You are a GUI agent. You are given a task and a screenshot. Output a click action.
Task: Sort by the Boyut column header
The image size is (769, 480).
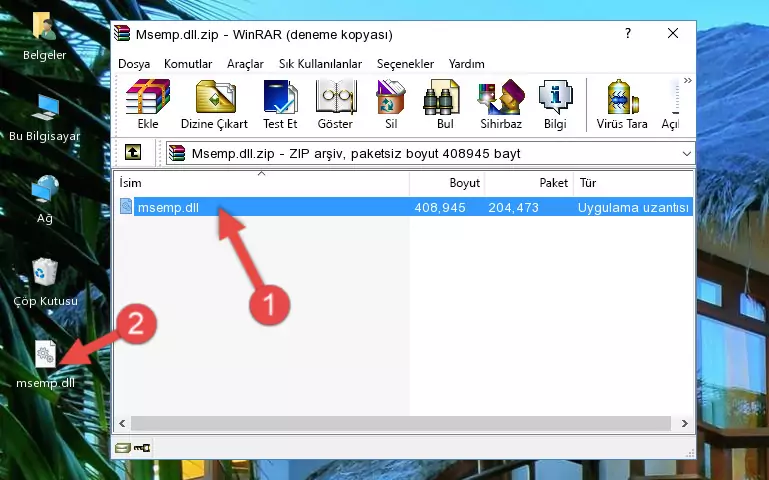[x=447, y=183]
